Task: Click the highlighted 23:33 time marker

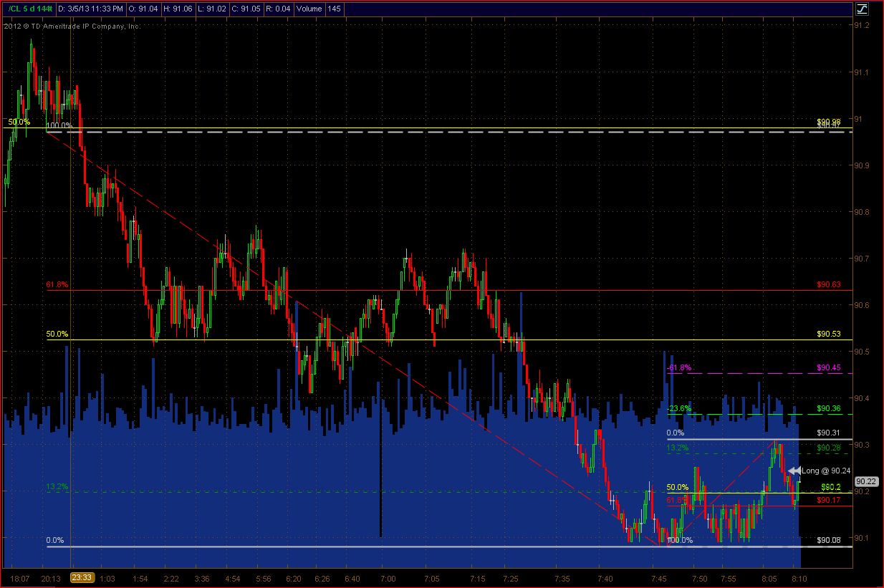Action: pos(84,577)
